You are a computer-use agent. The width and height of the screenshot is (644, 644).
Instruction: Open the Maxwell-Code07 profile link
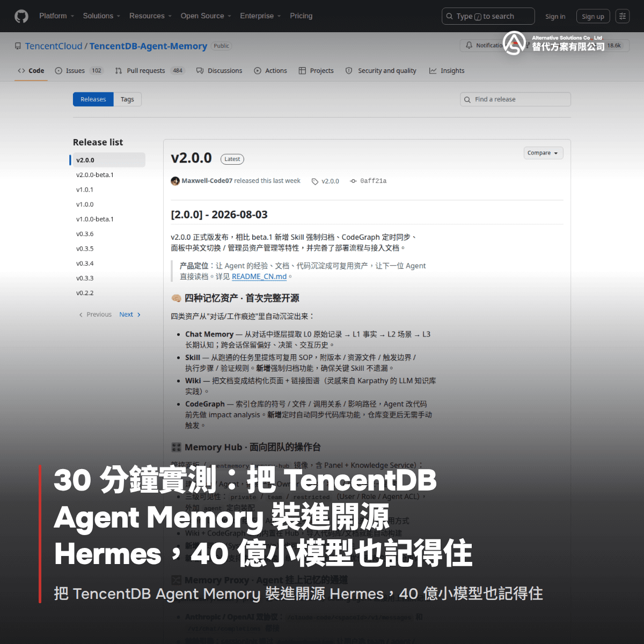coord(207,181)
